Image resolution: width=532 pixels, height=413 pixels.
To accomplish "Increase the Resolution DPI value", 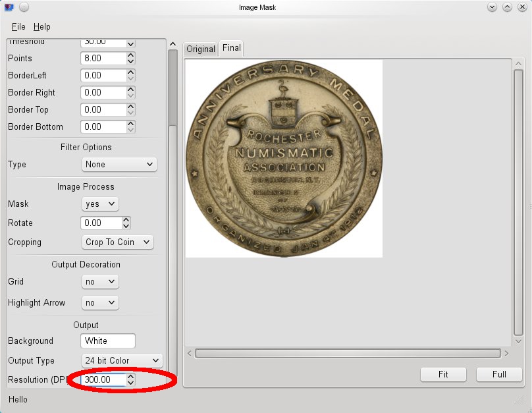I will point(131,376).
